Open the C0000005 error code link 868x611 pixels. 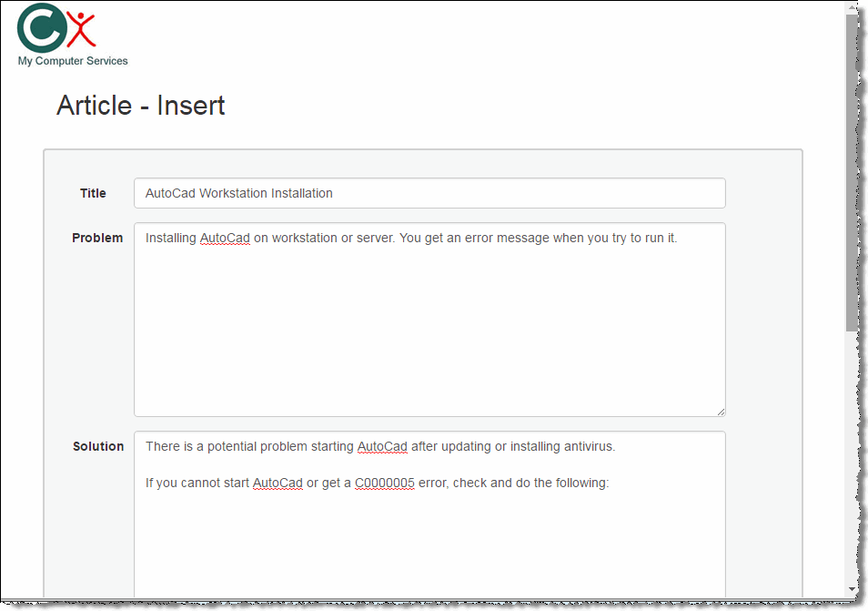[384, 483]
